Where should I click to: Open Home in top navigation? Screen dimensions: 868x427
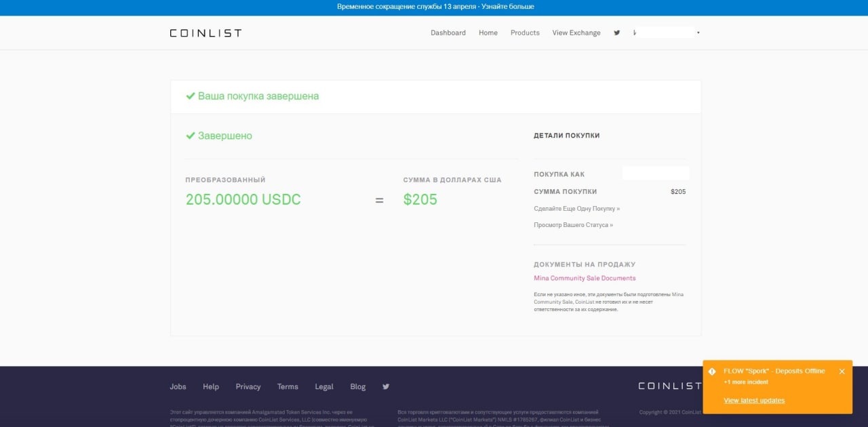pos(488,33)
